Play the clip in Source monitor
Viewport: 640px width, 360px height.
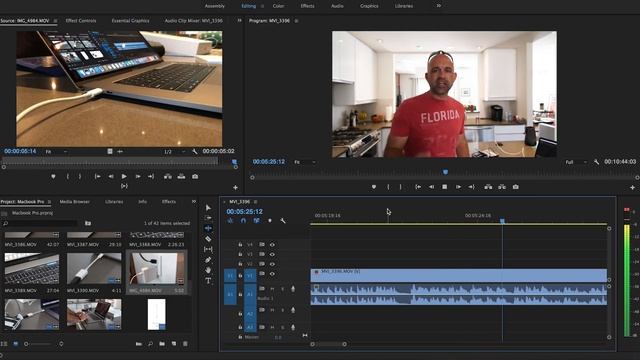tap(124, 176)
